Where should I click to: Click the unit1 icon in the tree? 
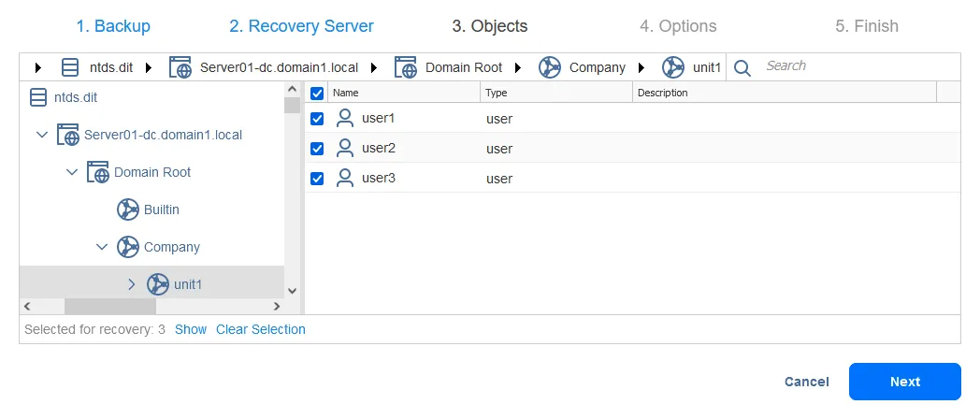point(157,284)
